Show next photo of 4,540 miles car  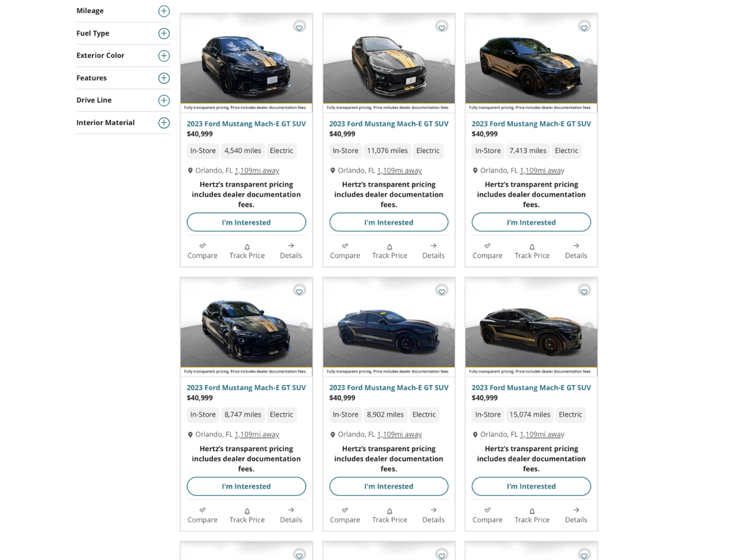[304, 63]
